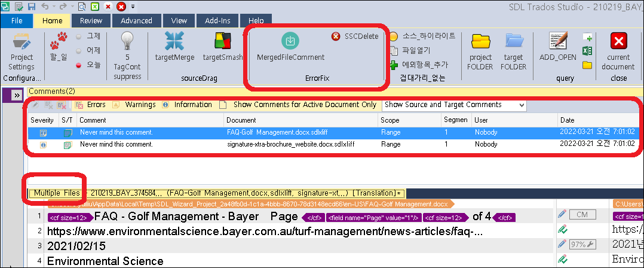Switch to the Review ribbon tab

pos(91,20)
